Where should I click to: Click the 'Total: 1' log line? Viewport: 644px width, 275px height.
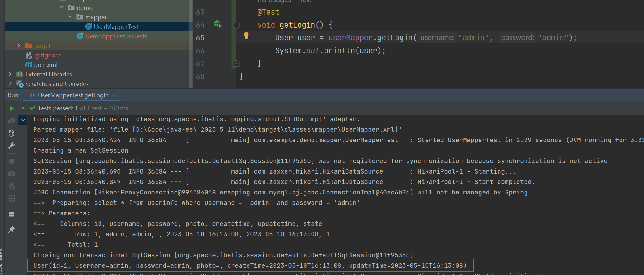tap(66, 245)
